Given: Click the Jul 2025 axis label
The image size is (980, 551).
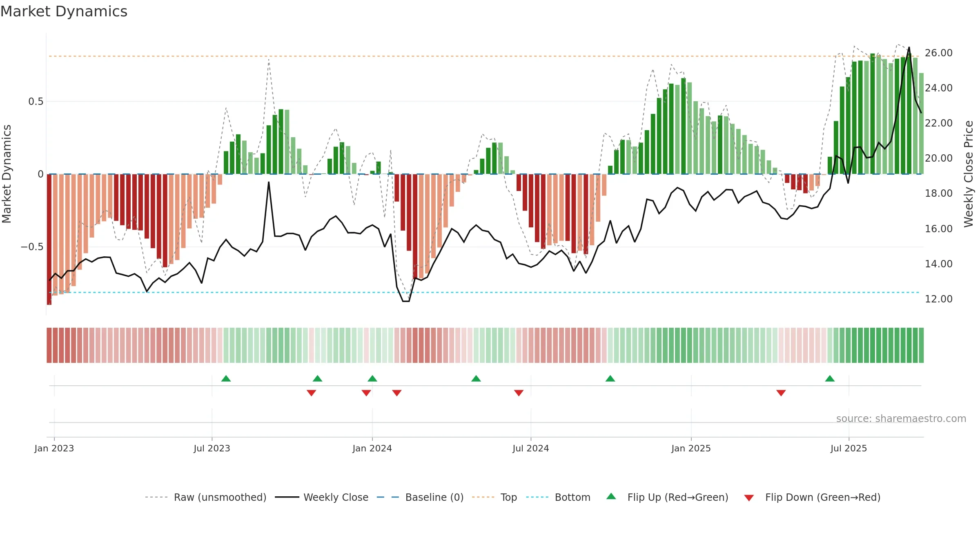Looking at the screenshot, I should pos(849,448).
